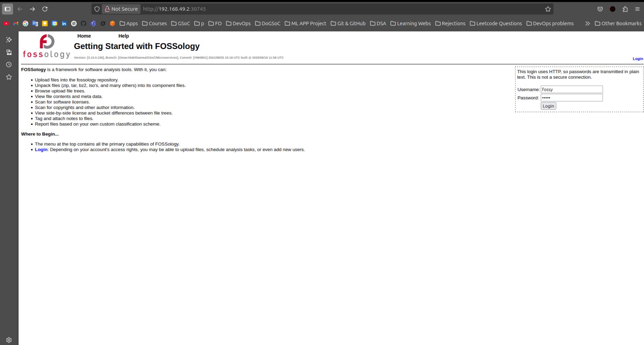644x345 pixels.
Task: Open the YouTube bookmark icon
Action: pos(6,23)
